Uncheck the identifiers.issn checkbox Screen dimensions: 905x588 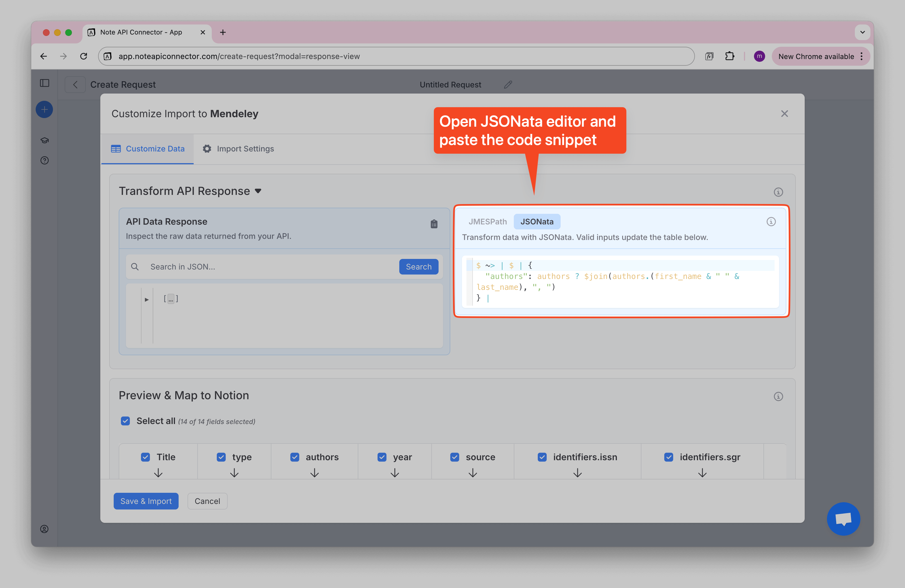(x=542, y=457)
